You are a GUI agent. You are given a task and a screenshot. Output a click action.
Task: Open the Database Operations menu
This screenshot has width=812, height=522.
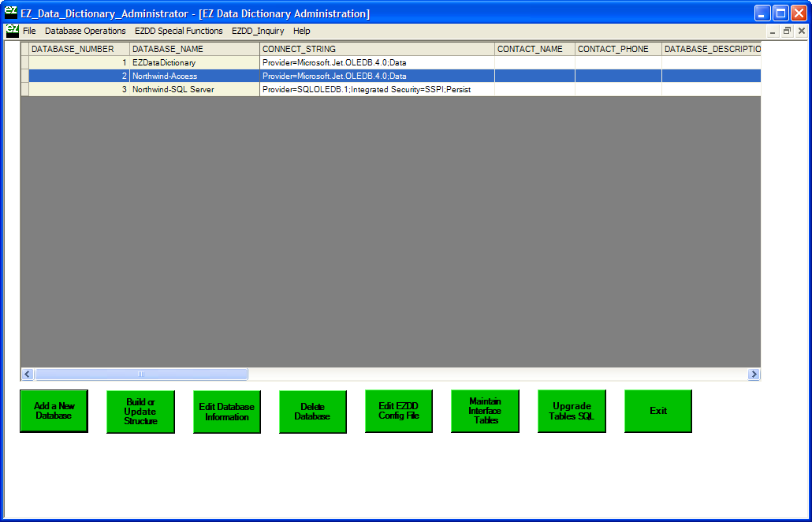(85, 31)
